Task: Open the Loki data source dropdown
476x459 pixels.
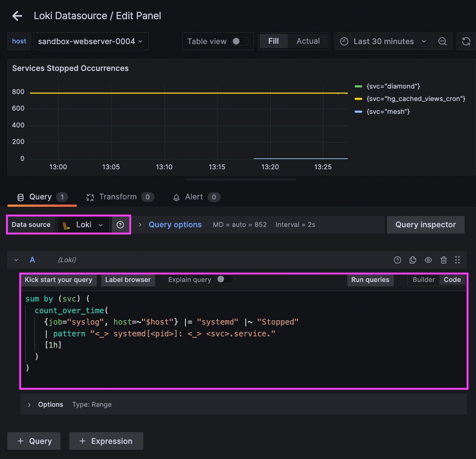Action: click(84, 225)
